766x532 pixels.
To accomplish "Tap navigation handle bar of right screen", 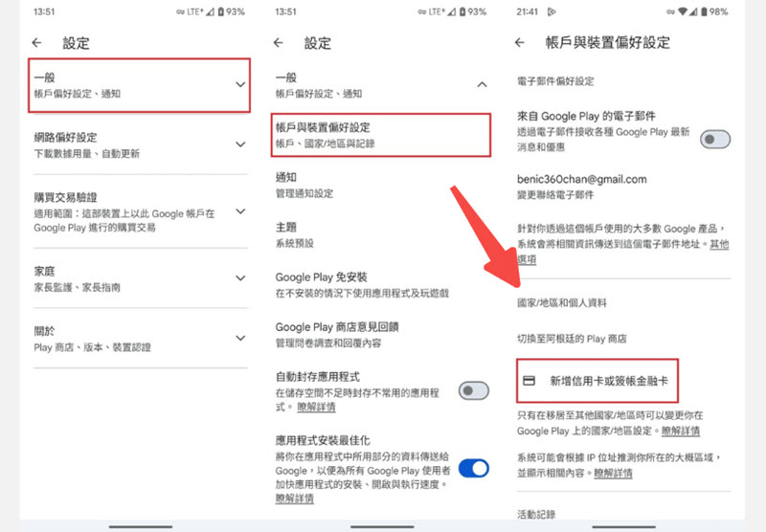I will pos(623,526).
